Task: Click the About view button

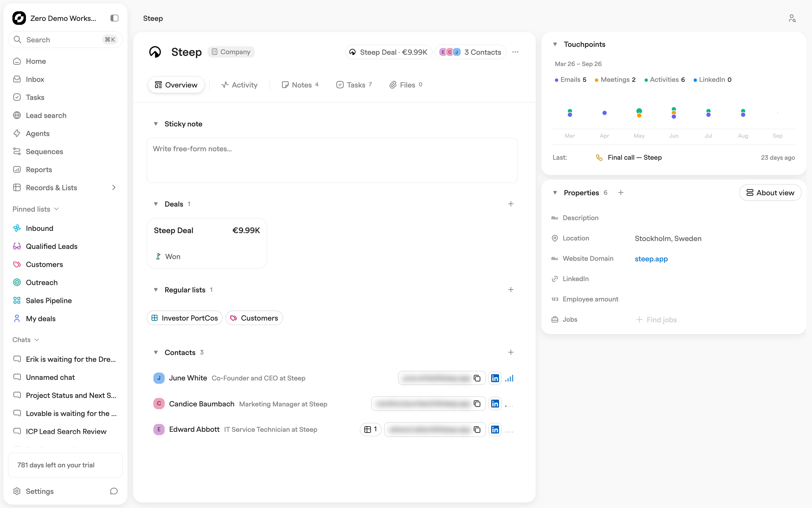Action: click(x=770, y=192)
